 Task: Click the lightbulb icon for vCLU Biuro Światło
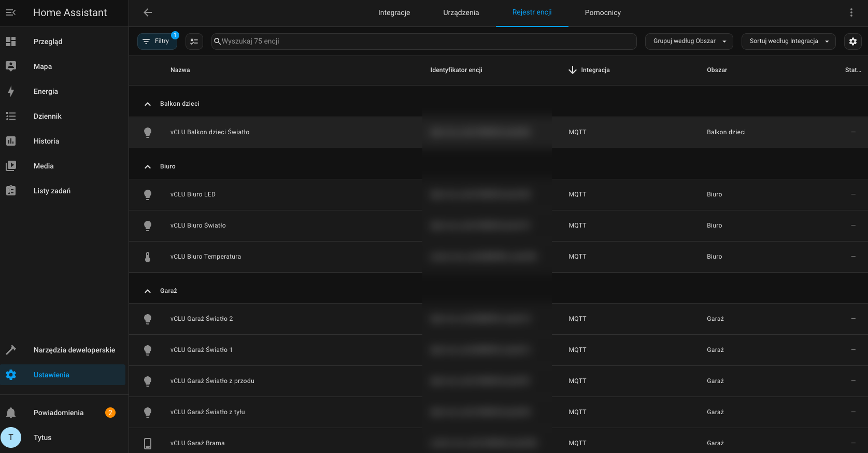tap(148, 225)
